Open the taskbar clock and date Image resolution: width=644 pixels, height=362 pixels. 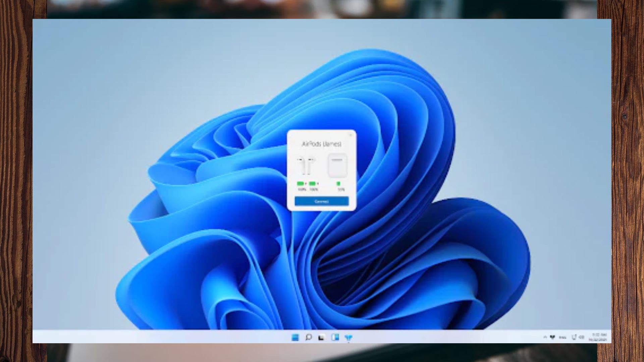(x=598, y=337)
